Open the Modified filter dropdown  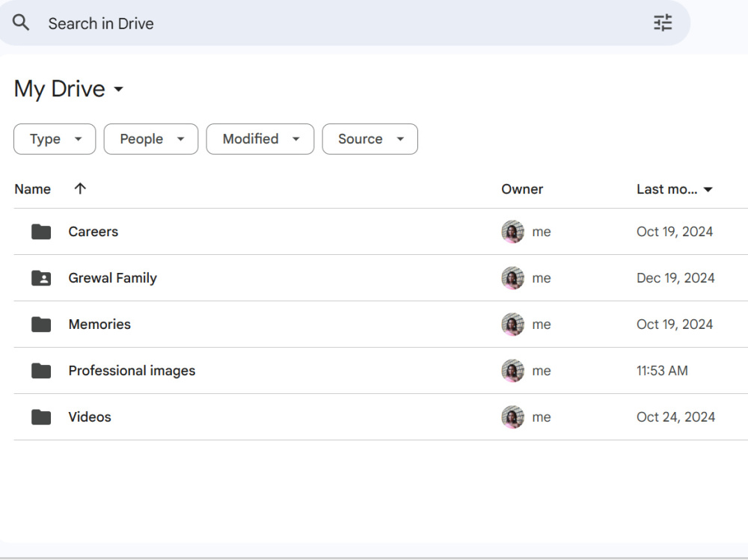click(x=260, y=139)
